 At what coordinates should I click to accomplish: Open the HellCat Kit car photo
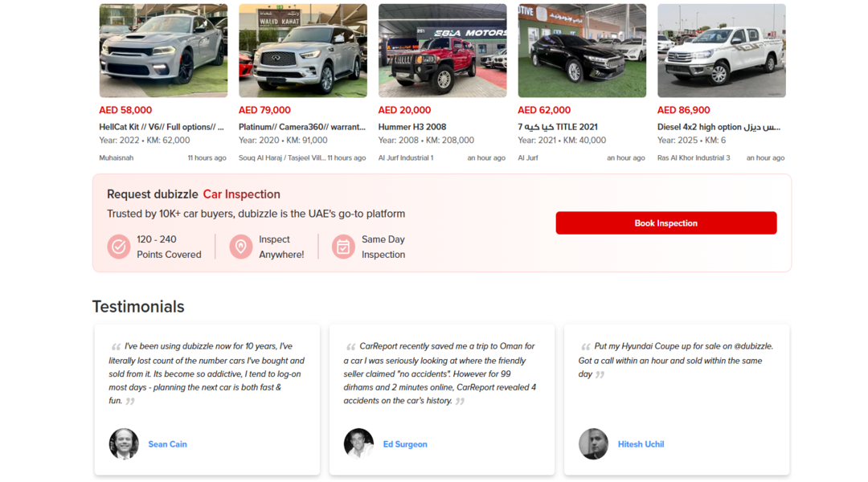tap(163, 51)
